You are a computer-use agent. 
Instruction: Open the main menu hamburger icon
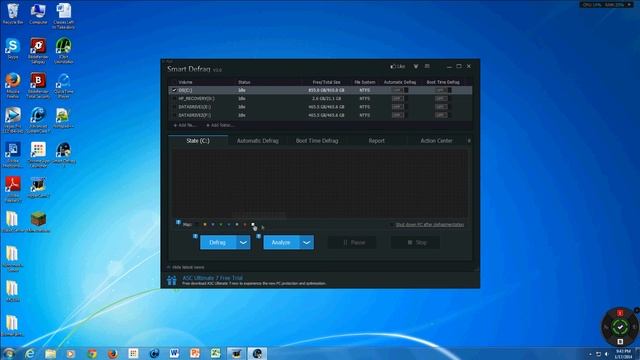click(x=427, y=66)
